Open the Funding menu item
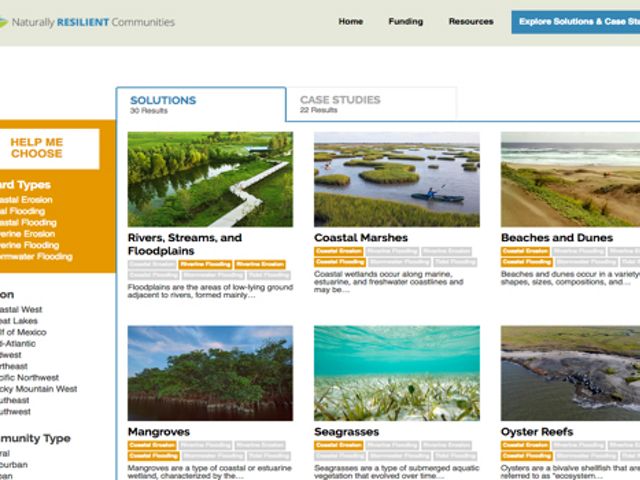The image size is (640, 480). (405, 21)
